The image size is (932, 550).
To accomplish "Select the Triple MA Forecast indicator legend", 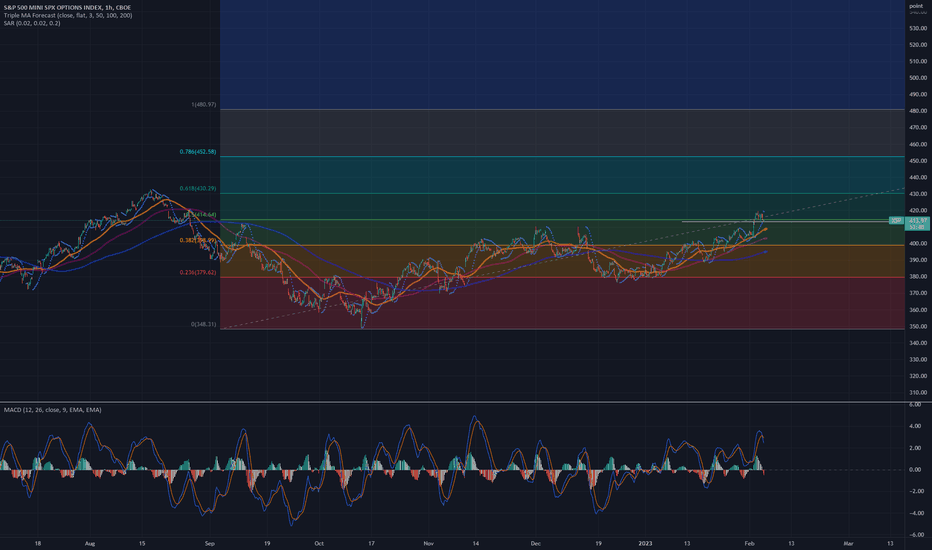I will (x=68, y=15).
